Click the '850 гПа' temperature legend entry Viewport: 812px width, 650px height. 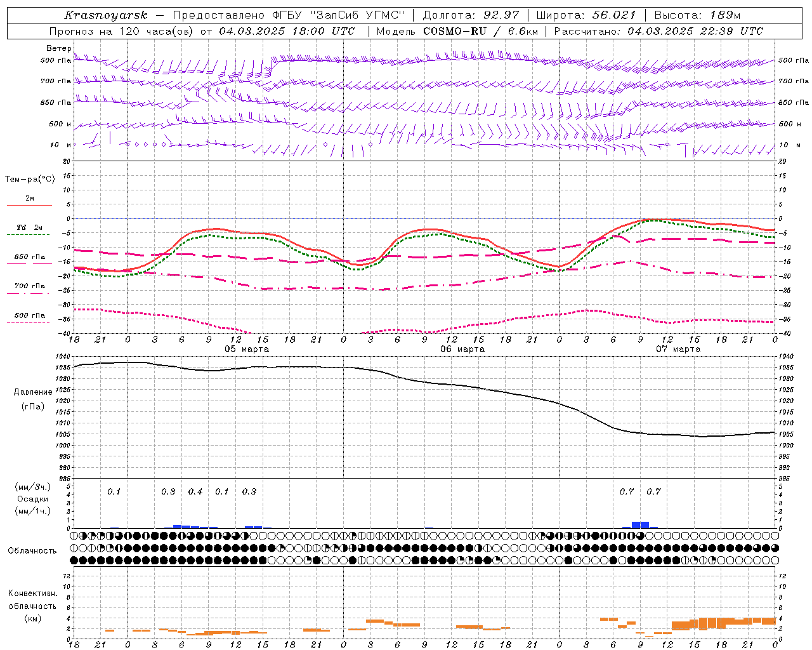(30, 257)
